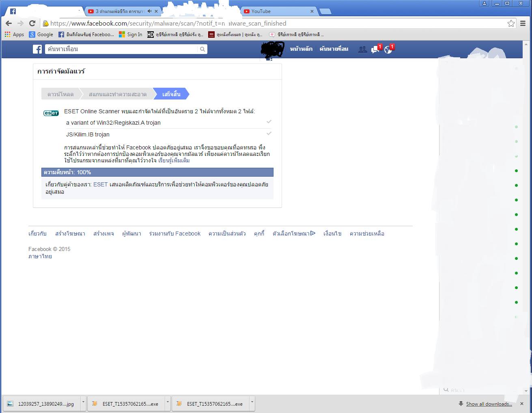Mute audio on the 3 ตำนานเพื่อชีวิต tab

(x=150, y=11)
